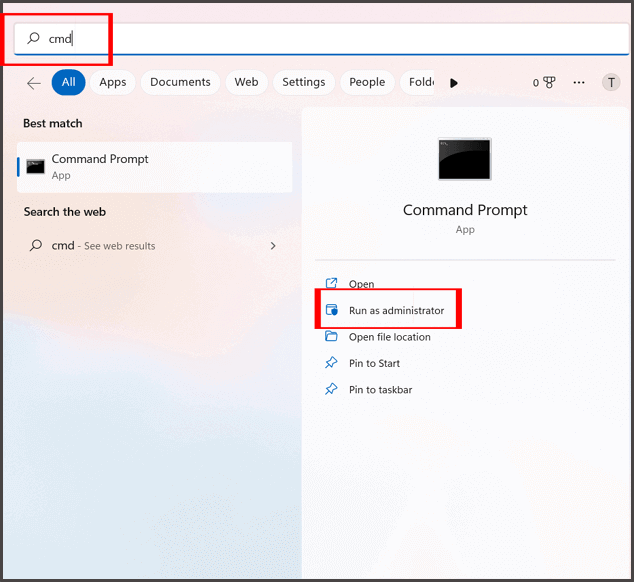This screenshot has height=582, width=634.
Task: Click the T profile avatar
Action: [x=611, y=83]
